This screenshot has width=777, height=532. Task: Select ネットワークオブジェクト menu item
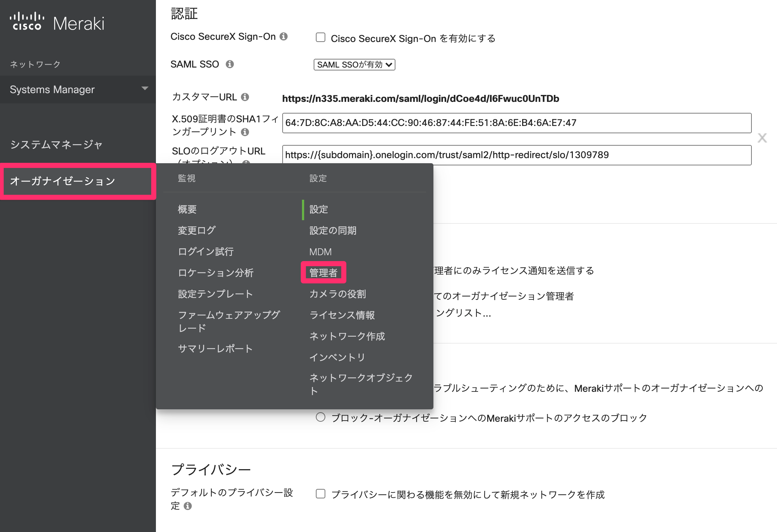pyautogui.click(x=361, y=384)
